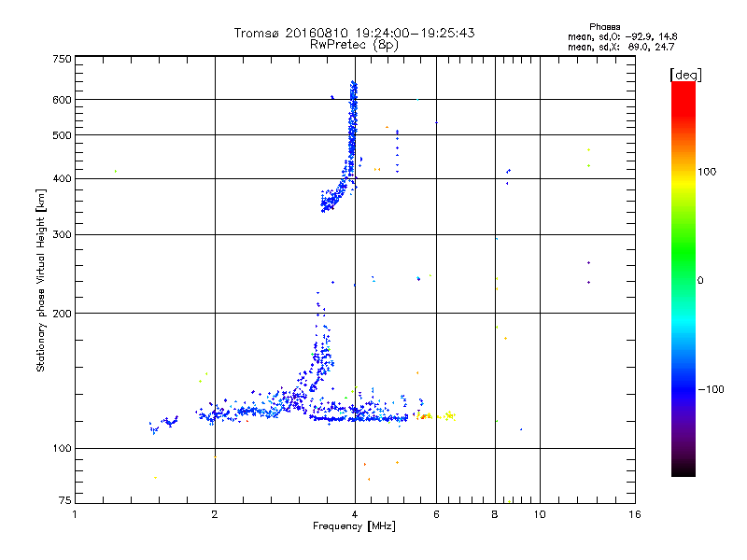Click the 'RwPretec (8p)' subtitle

(354, 45)
